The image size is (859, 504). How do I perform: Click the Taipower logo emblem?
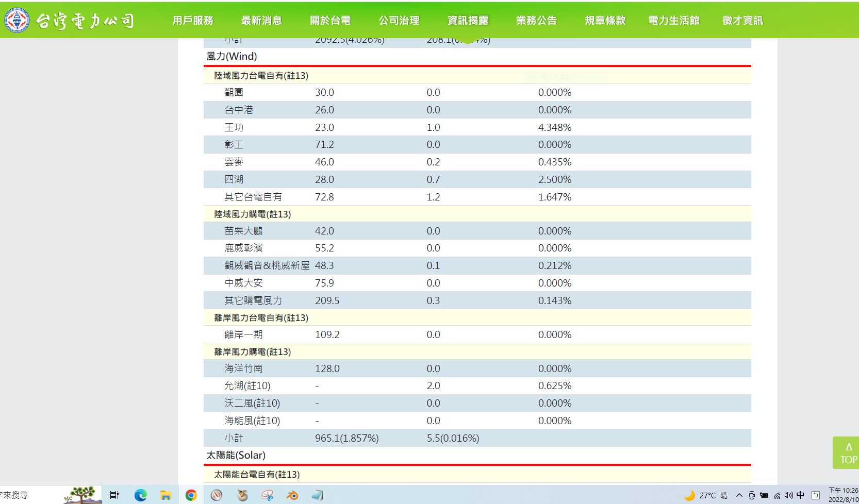17,21
